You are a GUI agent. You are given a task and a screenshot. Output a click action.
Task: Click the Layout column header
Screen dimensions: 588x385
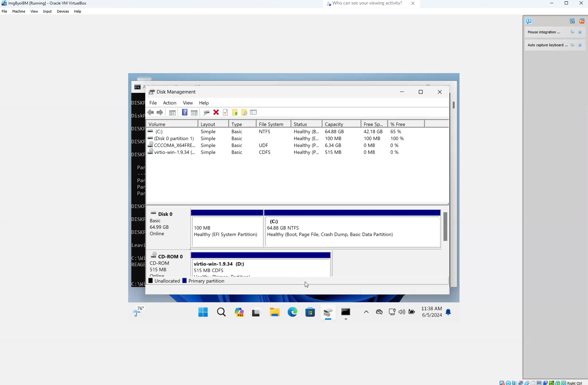click(213, 124)
